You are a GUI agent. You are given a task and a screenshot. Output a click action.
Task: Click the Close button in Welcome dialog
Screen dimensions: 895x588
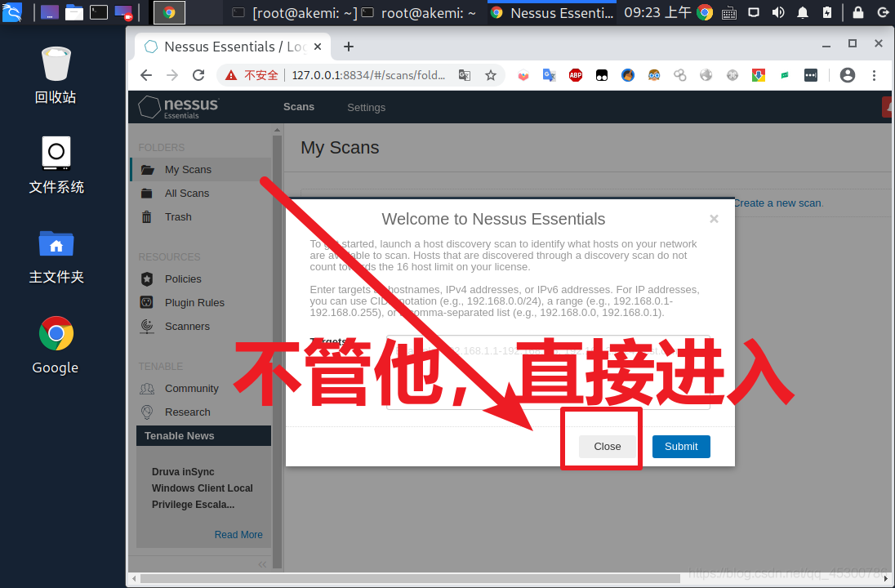pyautogui.click(x=608, y=447)
